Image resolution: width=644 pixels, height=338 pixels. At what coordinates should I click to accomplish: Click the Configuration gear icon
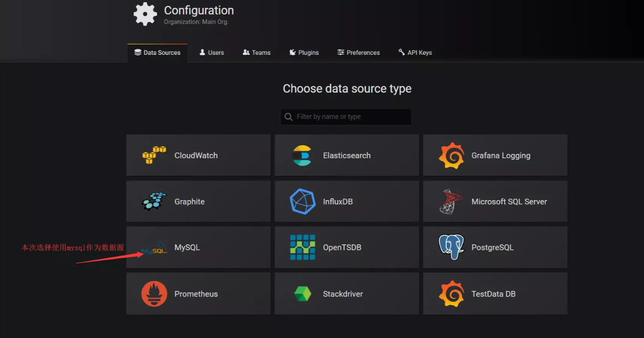(x=145, y=14)
